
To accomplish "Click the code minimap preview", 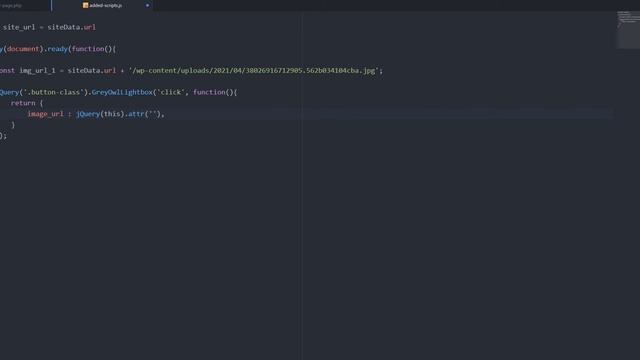I will (628, 30).
